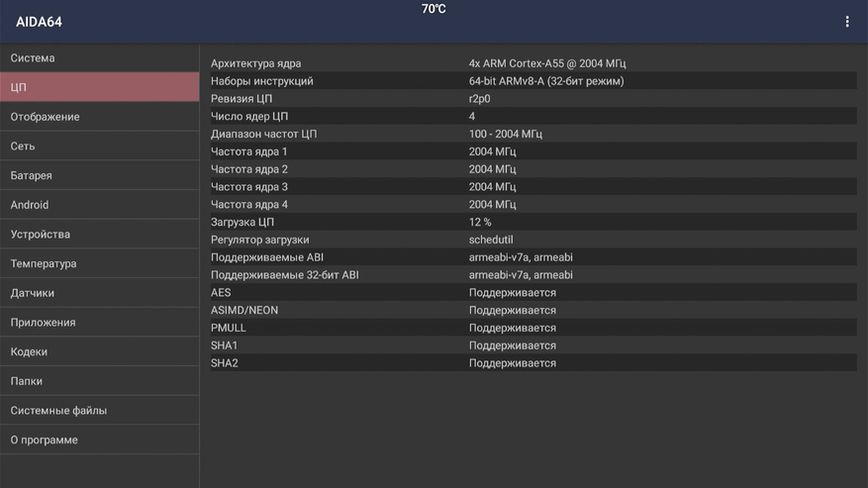Open the Устройства section

click(x=99, y=235)
